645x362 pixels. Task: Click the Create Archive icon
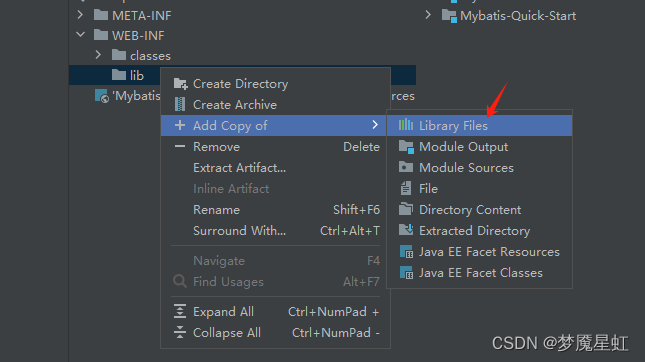(x=180, y=104)
